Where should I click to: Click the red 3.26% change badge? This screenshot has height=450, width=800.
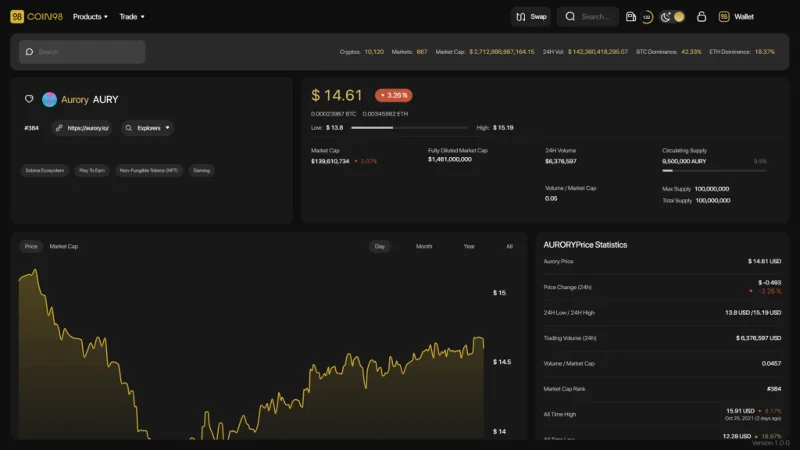[x=394, y=95]
